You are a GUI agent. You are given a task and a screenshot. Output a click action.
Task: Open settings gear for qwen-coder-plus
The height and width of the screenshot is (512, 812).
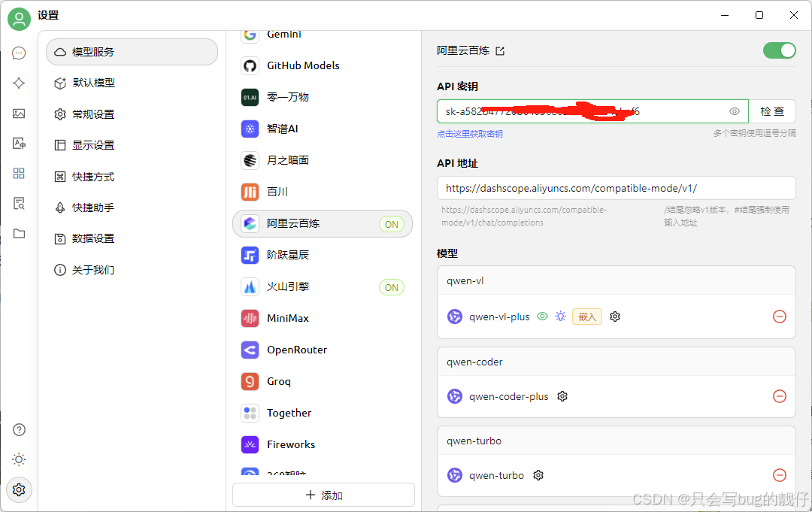562,396
